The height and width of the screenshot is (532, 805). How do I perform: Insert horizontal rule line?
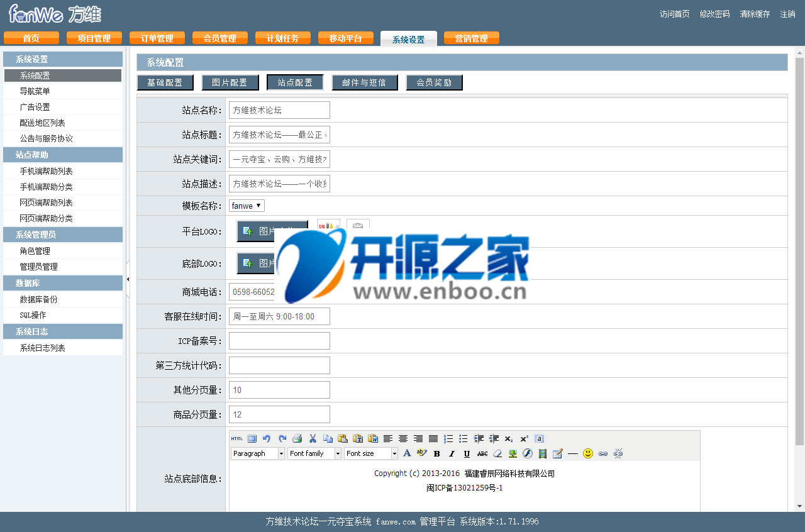[x=573, y=453]
